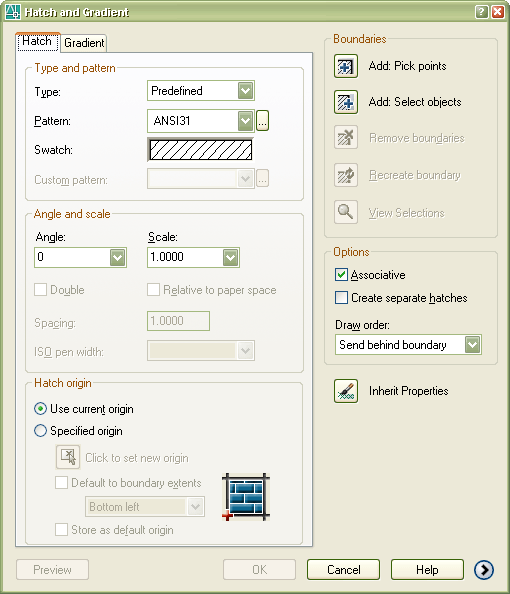This screenshot has width=510, height=594.
Task: Click the Cancel button
Action: [343, 569]
